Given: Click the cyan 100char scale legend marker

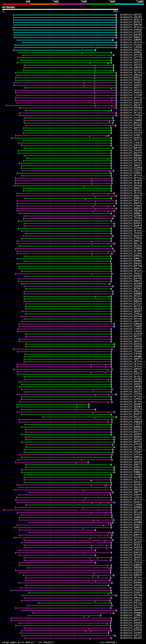Looking at the screenshot, I should tap(102, 642).
